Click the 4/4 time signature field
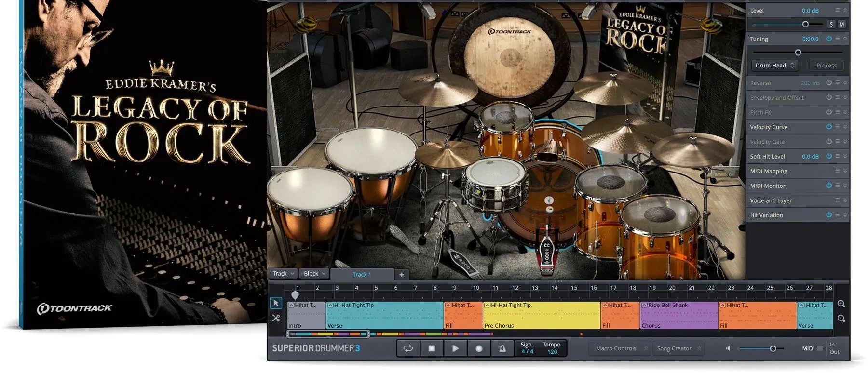Screen dimensions: 868x373 click(527, 352)
